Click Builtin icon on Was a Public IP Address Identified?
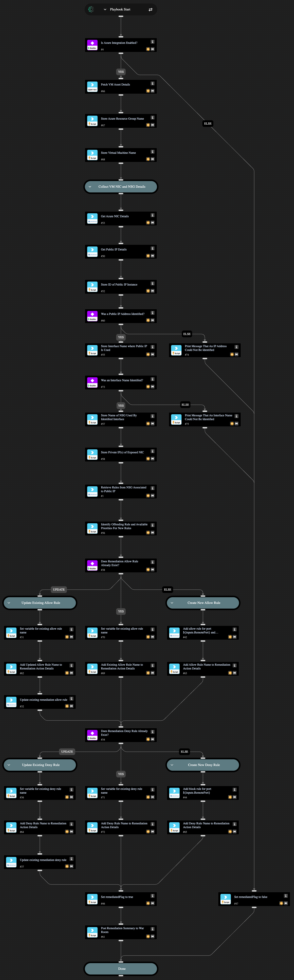 (92, 316)
